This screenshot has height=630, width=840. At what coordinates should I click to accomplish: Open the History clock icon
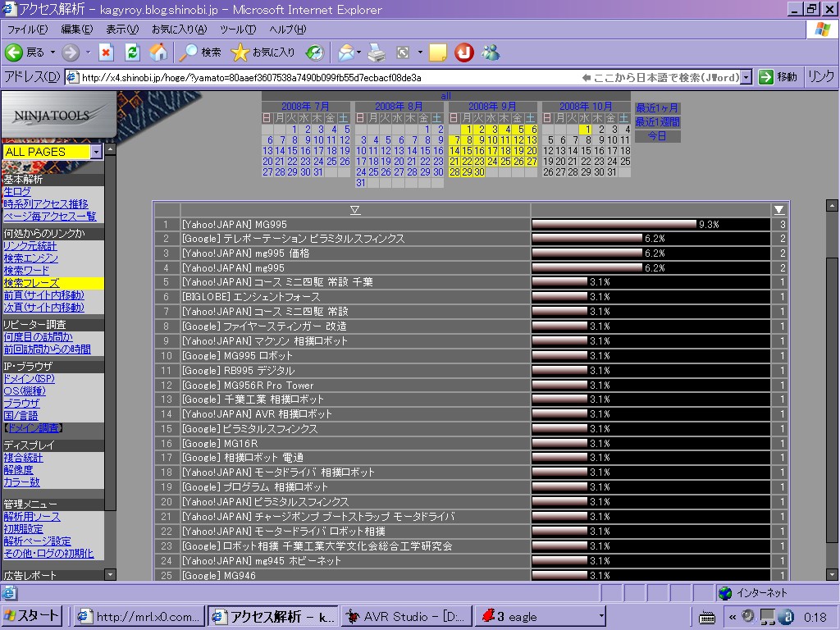[315, 52]
